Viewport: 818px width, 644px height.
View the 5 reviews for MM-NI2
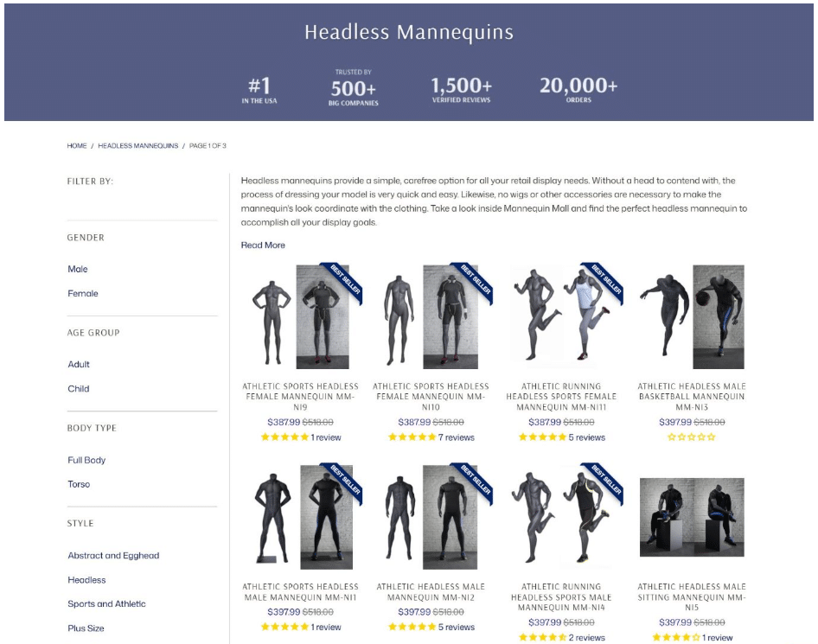457,628
